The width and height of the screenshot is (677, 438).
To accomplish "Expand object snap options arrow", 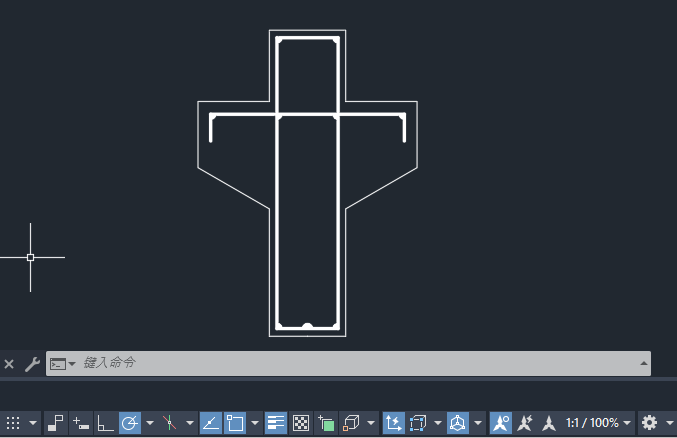I will click(255, 423).
